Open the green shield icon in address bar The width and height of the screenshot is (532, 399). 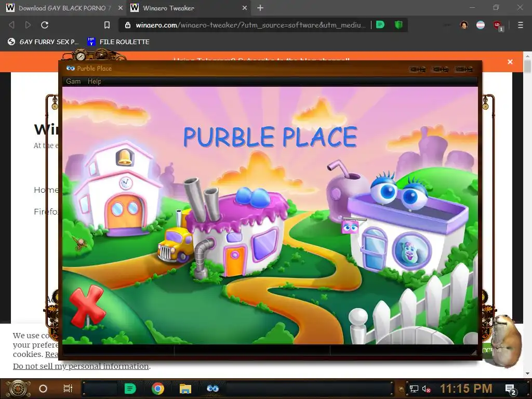[x=398, y=25]
